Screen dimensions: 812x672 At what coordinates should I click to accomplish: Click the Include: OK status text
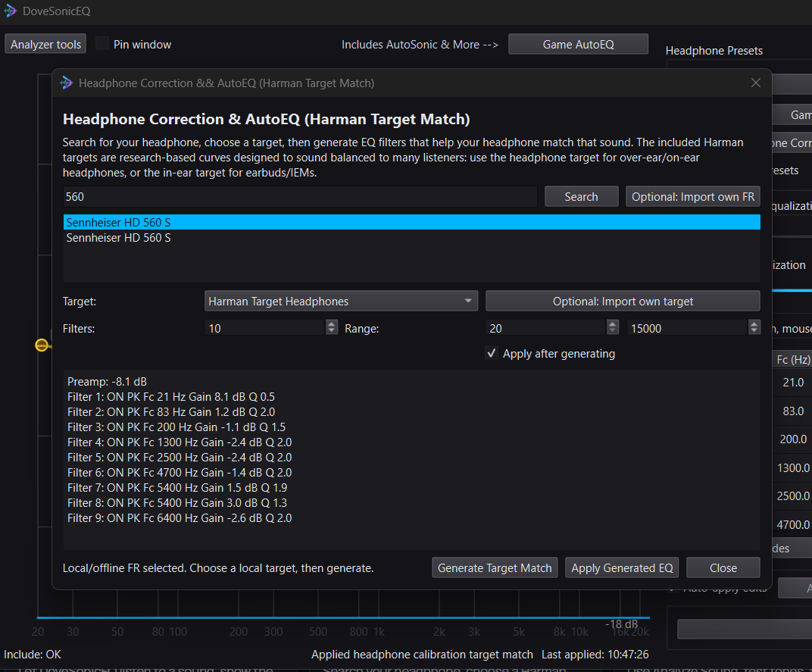point(32,655)
